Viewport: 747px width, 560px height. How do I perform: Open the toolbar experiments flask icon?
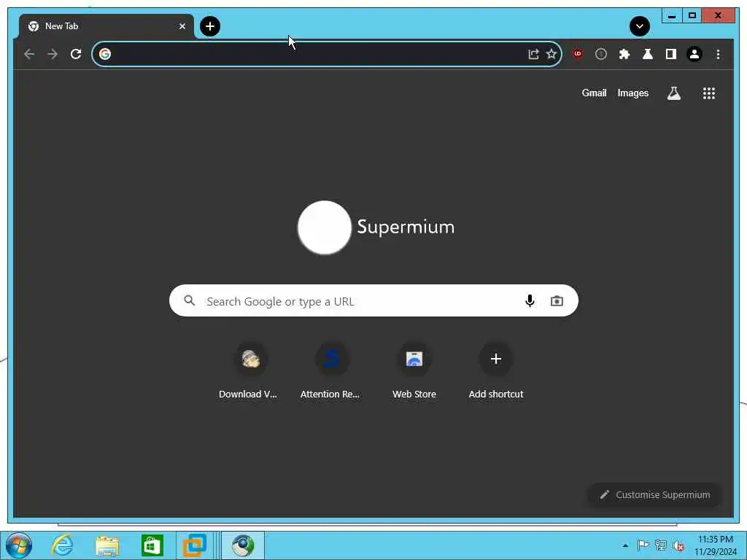click(x=648, y=54)
